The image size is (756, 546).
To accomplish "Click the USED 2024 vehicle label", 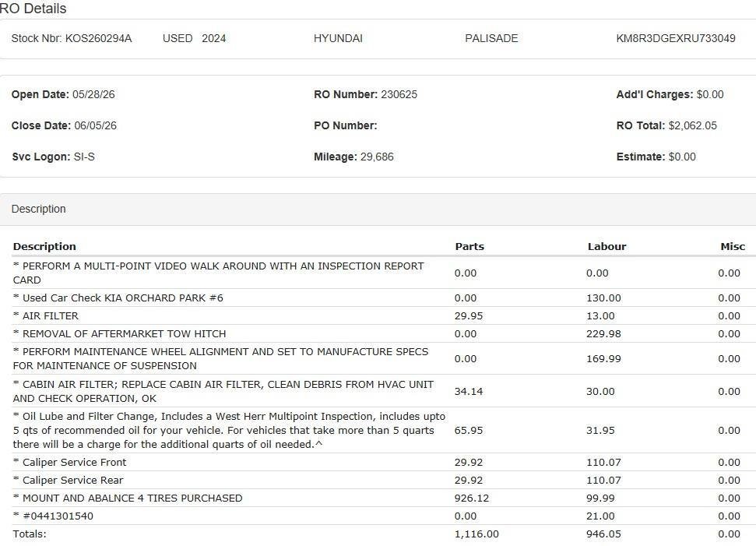I will [x=195, y=39].
